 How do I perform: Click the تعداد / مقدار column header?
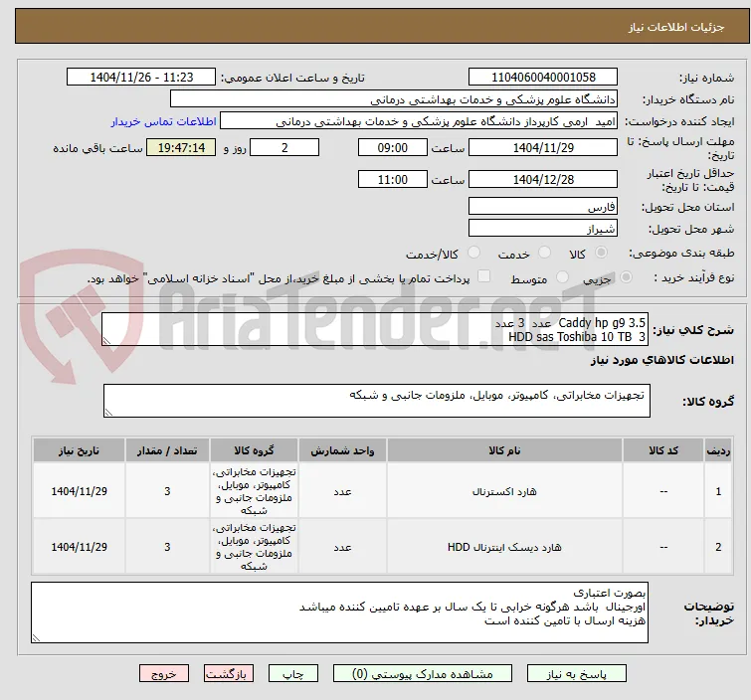167,450
